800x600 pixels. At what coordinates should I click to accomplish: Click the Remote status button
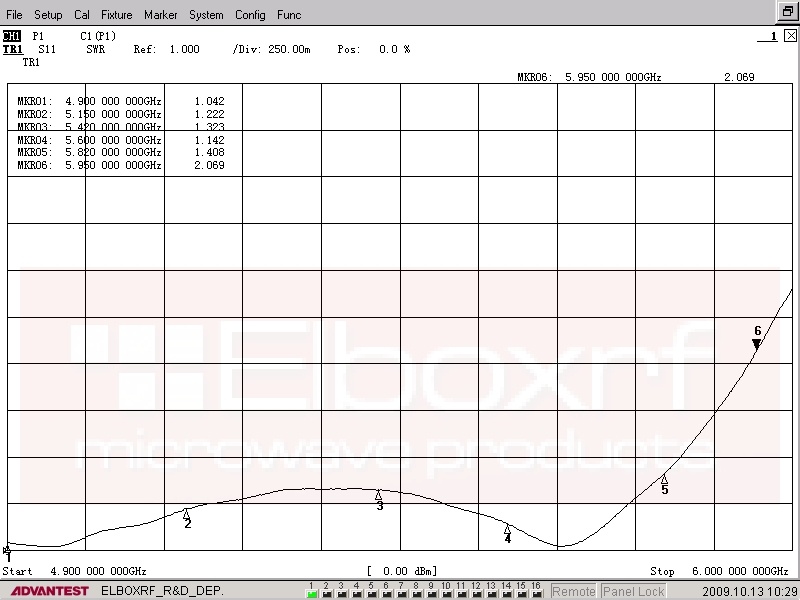click(x=573, y=591)
